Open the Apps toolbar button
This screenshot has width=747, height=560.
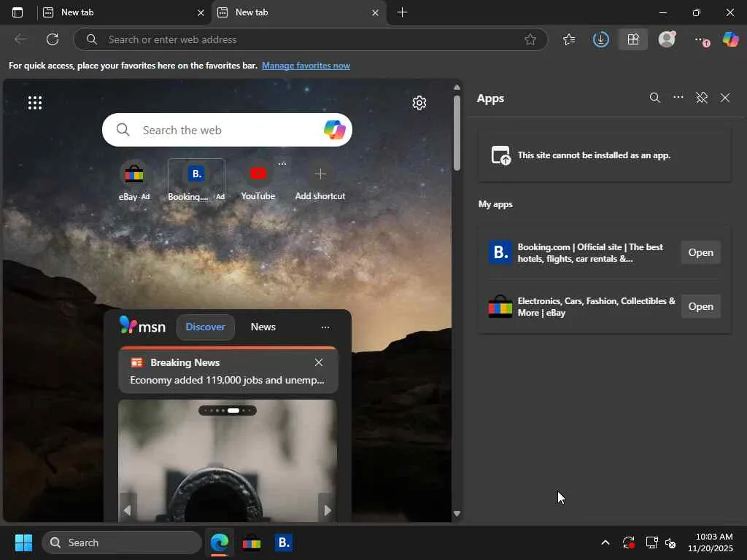click(x=632, y=39)
